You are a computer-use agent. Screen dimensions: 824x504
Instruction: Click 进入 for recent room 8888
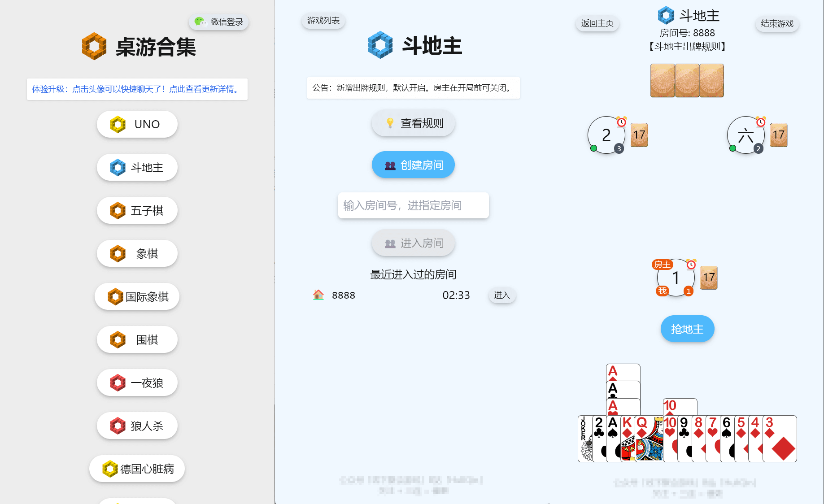click(502, 295)
